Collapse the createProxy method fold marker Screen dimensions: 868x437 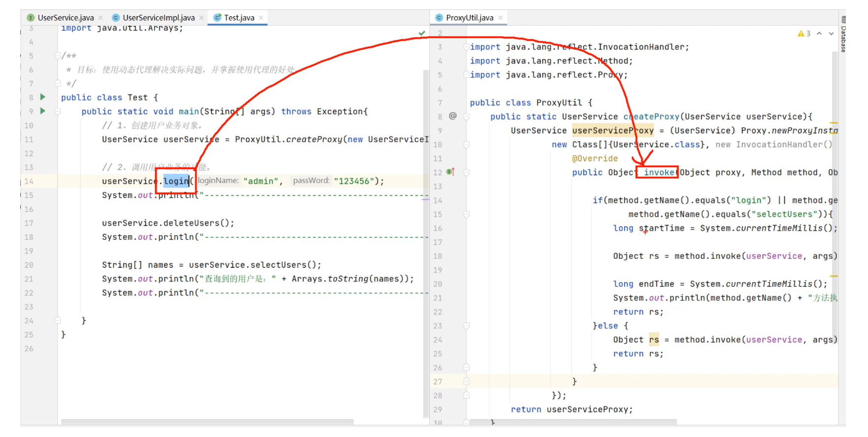(x=466, y=117)
